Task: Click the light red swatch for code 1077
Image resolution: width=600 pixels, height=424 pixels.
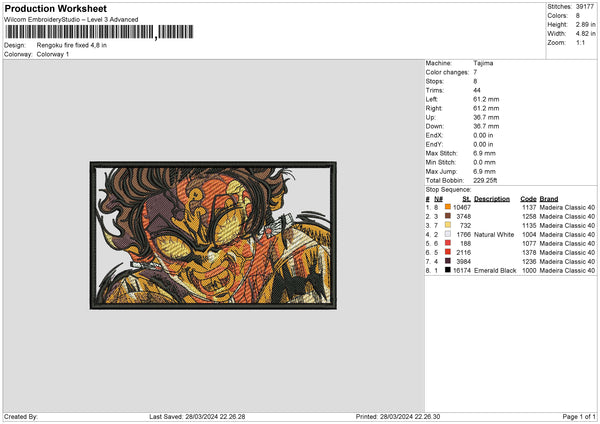Action: [447, 243]
